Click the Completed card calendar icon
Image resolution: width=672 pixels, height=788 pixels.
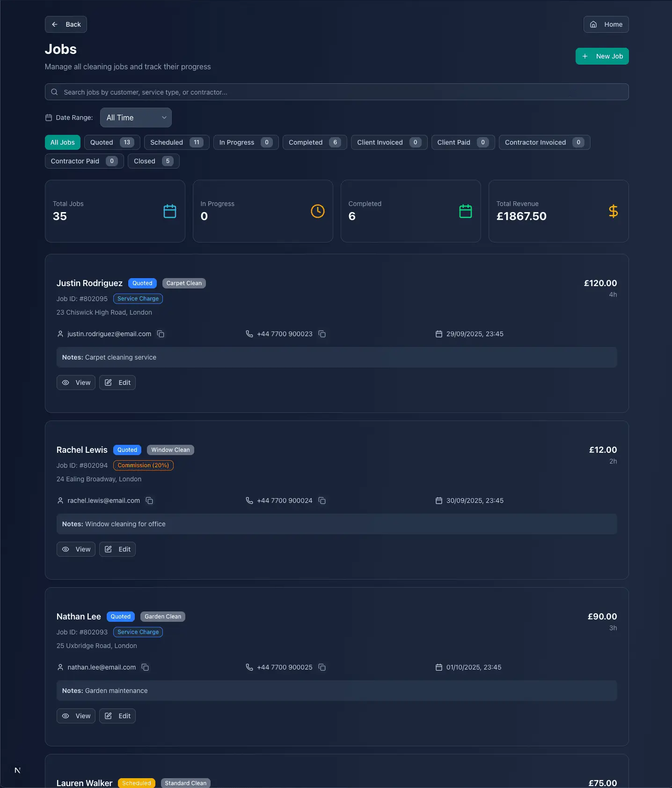(x=466, y=211)
